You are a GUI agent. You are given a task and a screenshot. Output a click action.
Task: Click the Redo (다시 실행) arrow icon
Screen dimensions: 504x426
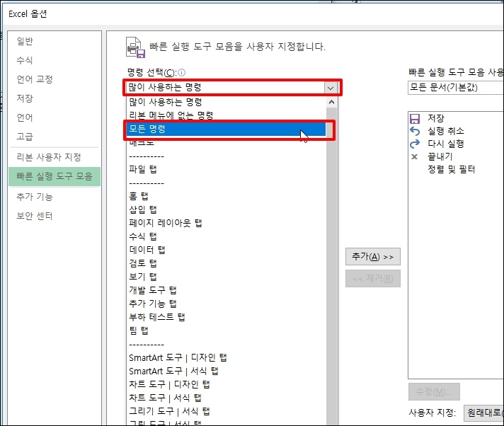coord(415,144)
